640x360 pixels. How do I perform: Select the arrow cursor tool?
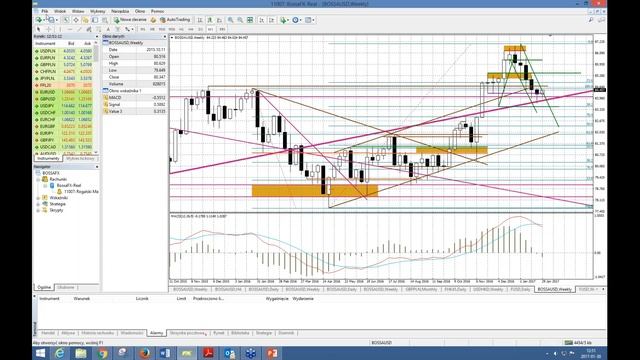click(38, 29)
